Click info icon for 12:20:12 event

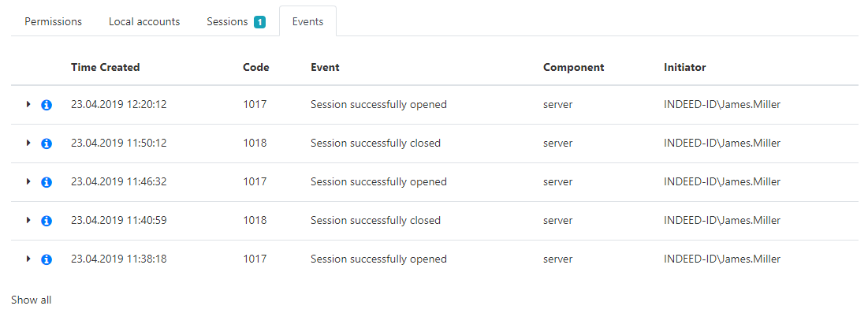47,105
